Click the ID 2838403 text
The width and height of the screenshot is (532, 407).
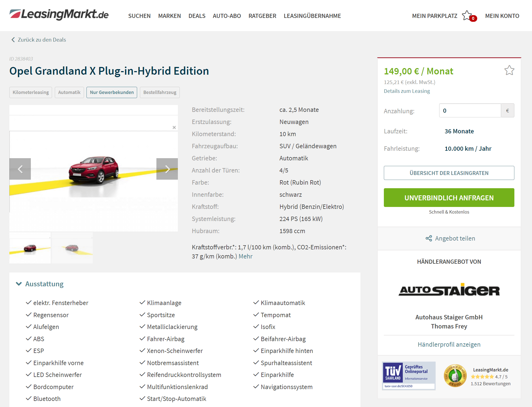(21, 59)
